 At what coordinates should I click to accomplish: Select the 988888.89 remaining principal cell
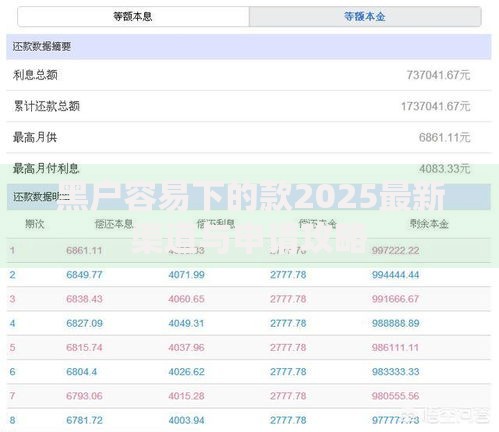click(x=395, y=323)
